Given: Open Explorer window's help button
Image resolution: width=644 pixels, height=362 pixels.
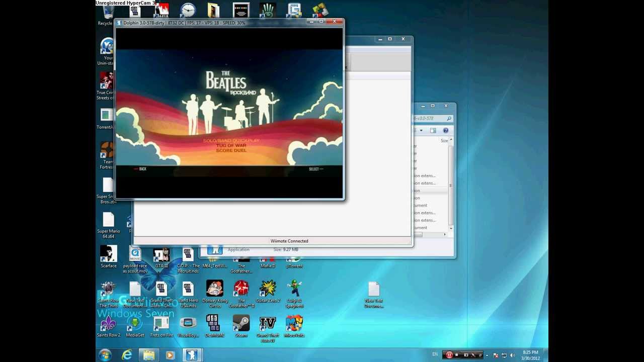Looking at the screenshot, I should 445,130.
